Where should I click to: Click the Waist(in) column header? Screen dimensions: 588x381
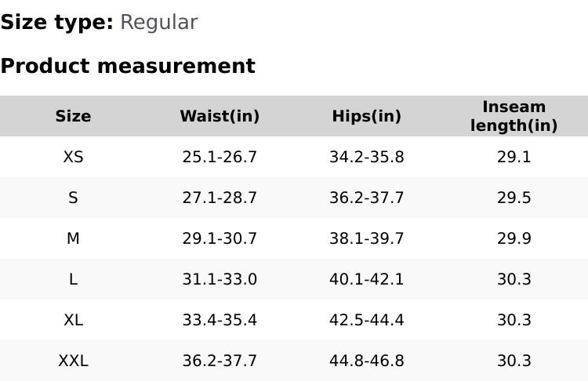coord(220,116)
